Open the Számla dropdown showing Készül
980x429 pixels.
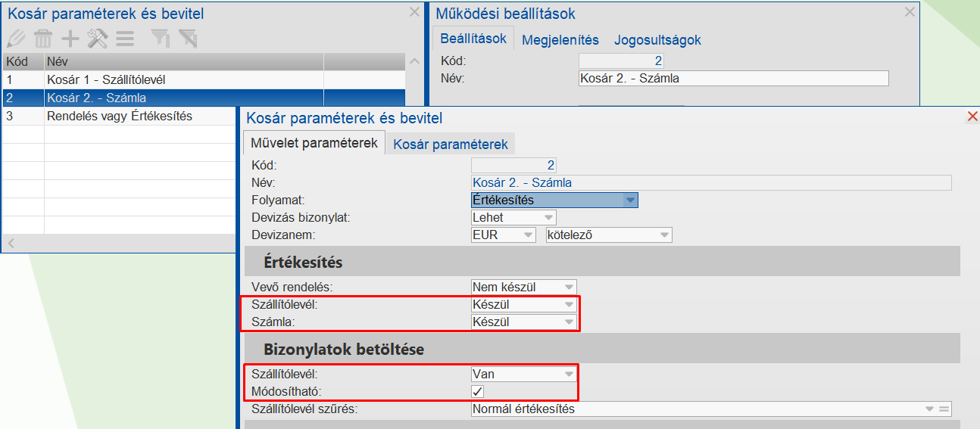point(523,322)
